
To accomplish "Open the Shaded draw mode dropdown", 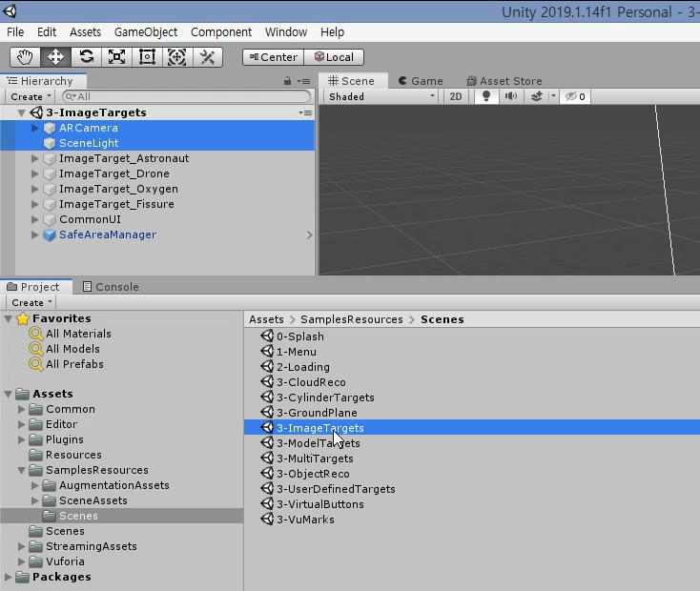I will click(381, 96).
